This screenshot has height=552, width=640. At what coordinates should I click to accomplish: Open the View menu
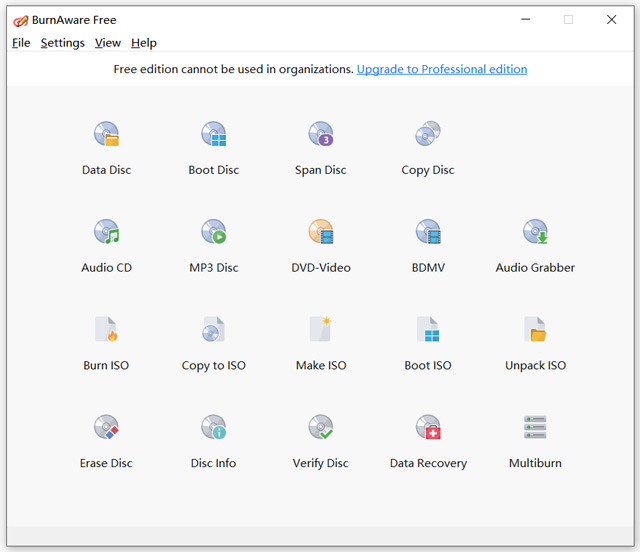[x=108, y=43]
